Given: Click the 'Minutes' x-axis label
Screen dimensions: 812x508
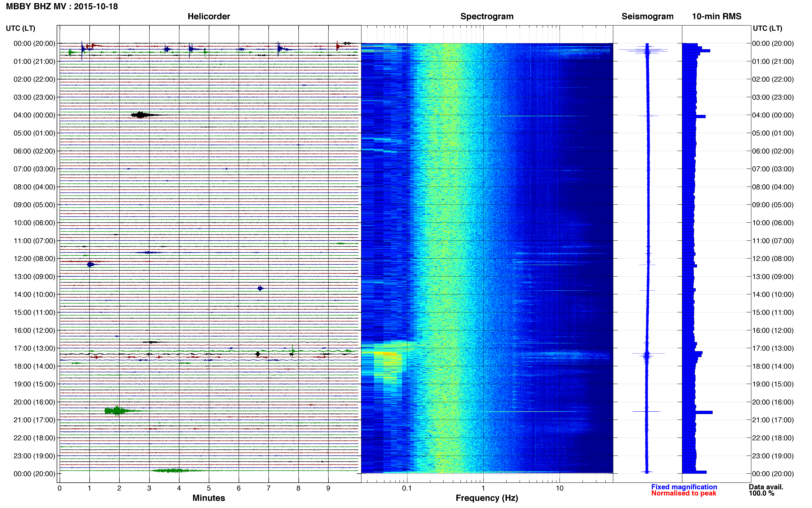Looking at the screenshot, I should tap(209, 498).
